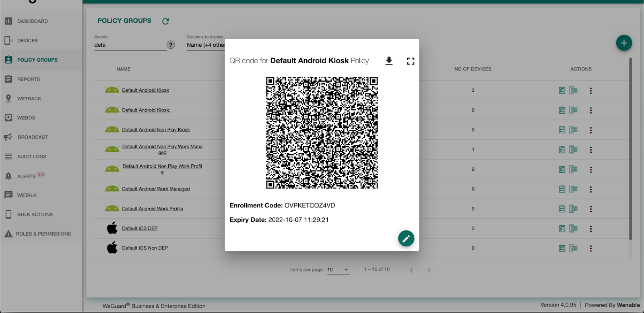Open more actions for Default iOS DEP
Viewport: 644px width, 313px height.
coord(591,229)
